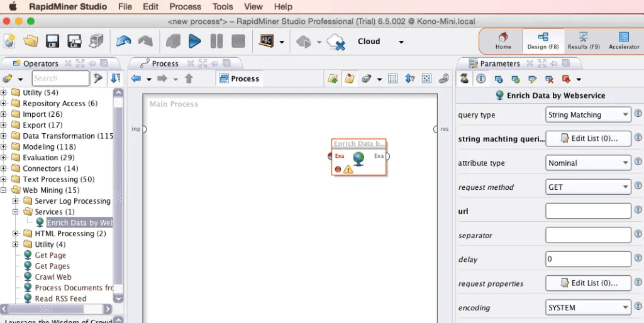This screenshot has width=644, height=323.
Task: Click the operator search field
Action: click(x=60, y=78)
